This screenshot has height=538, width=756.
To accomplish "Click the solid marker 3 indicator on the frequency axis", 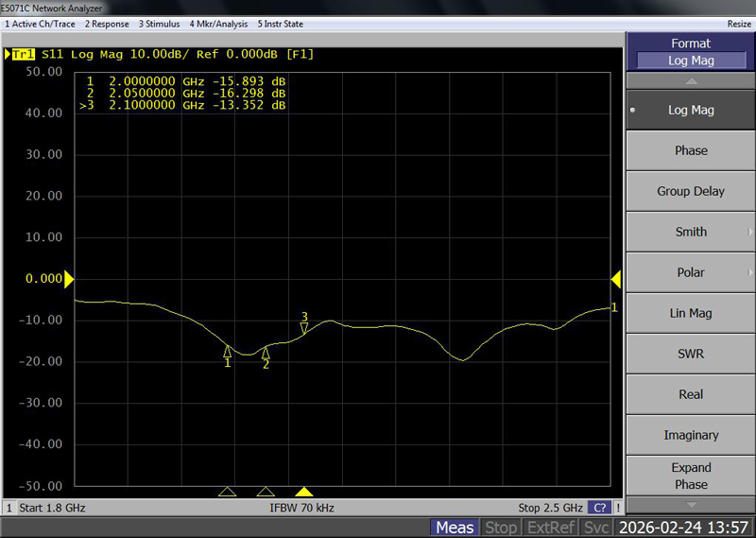I will 304,492.
